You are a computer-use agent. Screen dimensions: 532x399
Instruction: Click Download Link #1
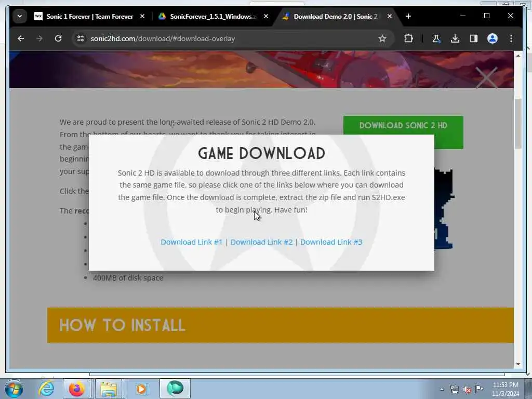[x=191, y=242]
